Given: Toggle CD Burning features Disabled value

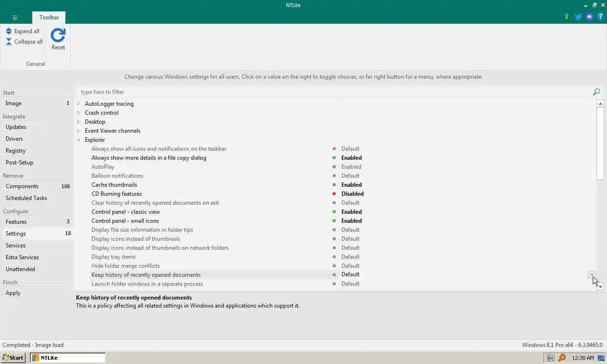Looking at the screenshot, I should point(352,194).
